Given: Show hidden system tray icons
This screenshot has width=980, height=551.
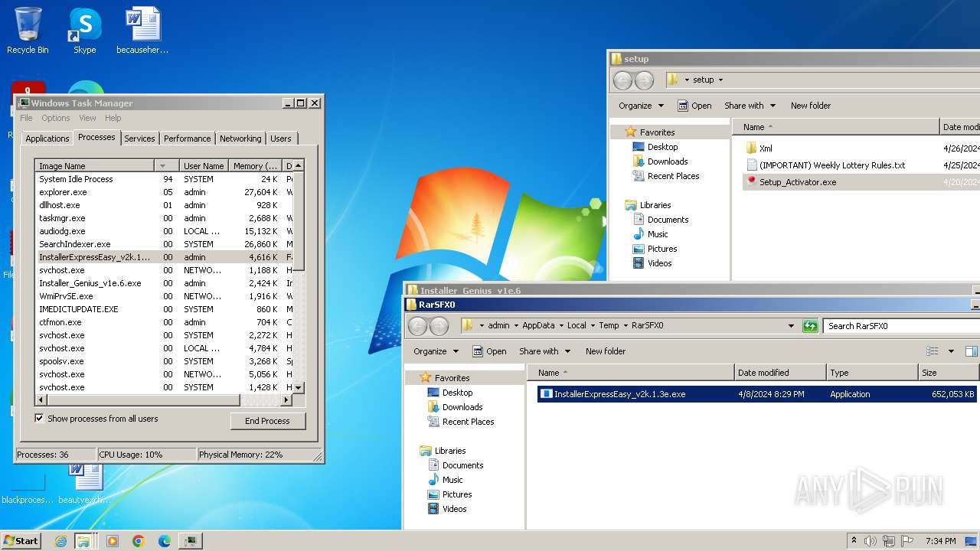Looking at the screenshot, I should (854, 540).
